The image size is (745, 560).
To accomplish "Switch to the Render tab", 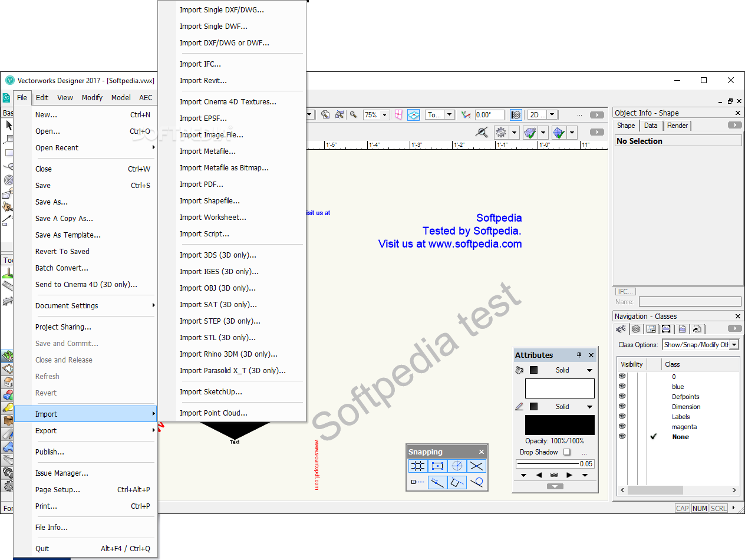I will click(677, 126).
